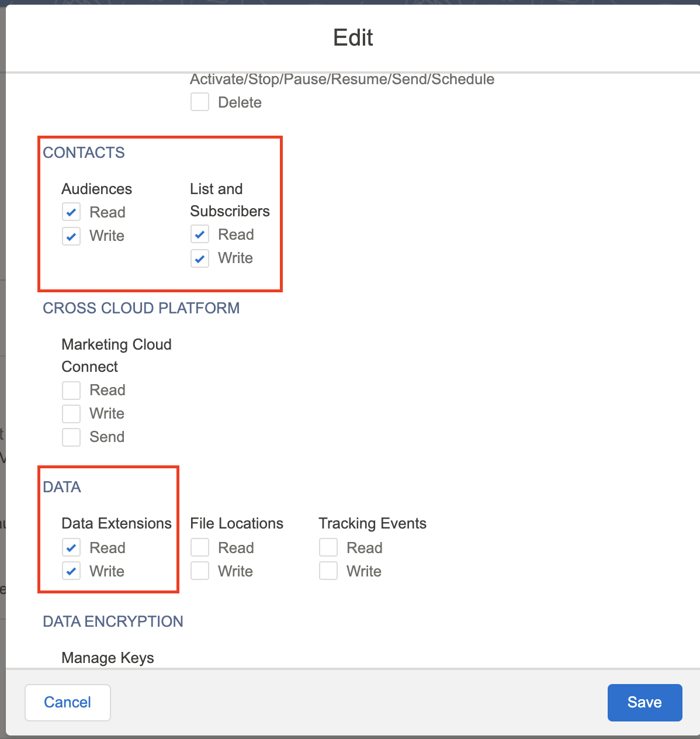Viewport: 700px width, 739px height.
Task: Enable Tracking Events Read checkbox
Action: click(328, 548)
